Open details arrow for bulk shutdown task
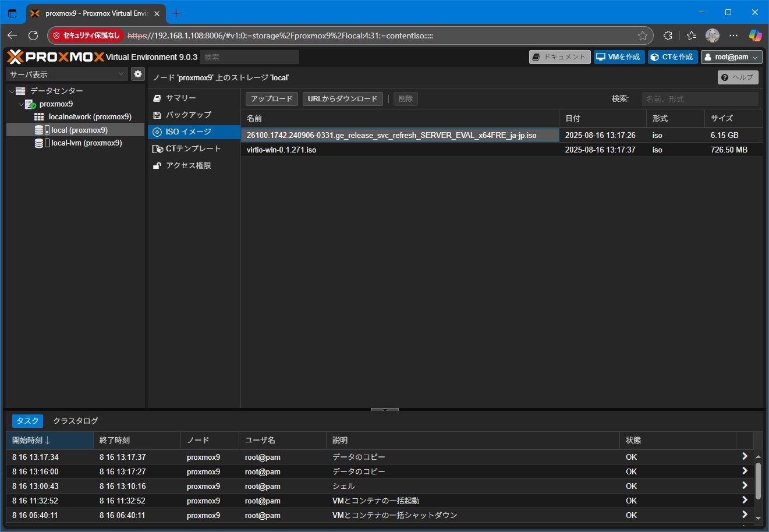 point(745,515)
